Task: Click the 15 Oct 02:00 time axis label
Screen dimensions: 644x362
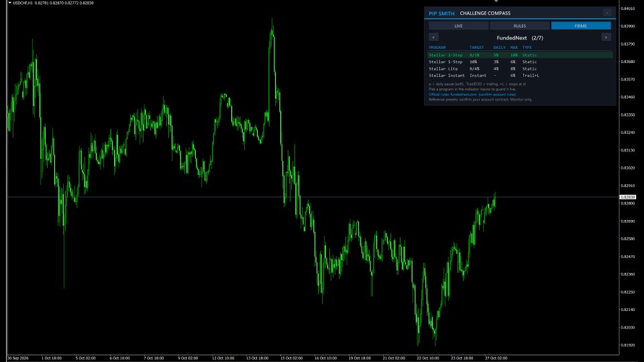Action: coord(291,358)
